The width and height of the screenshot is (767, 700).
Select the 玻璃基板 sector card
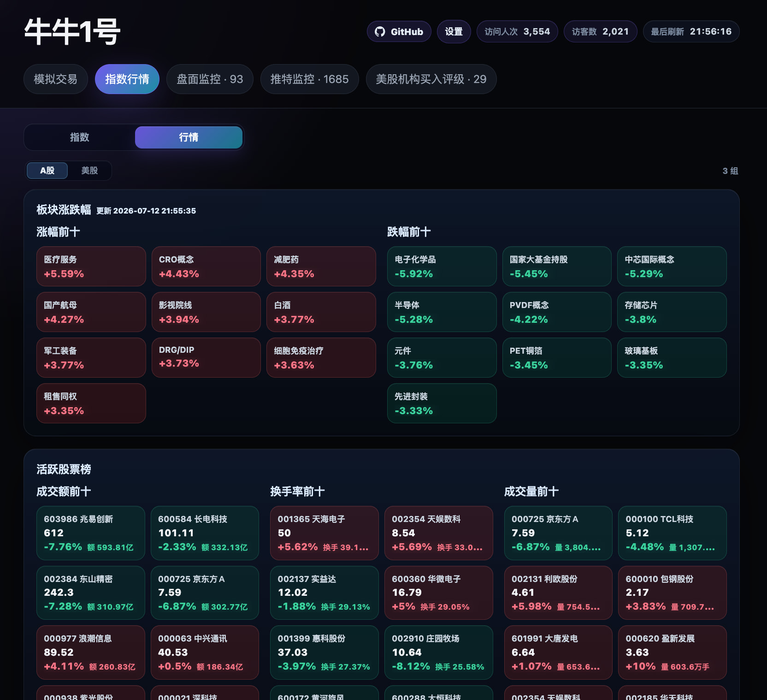(x=672, y=357)
